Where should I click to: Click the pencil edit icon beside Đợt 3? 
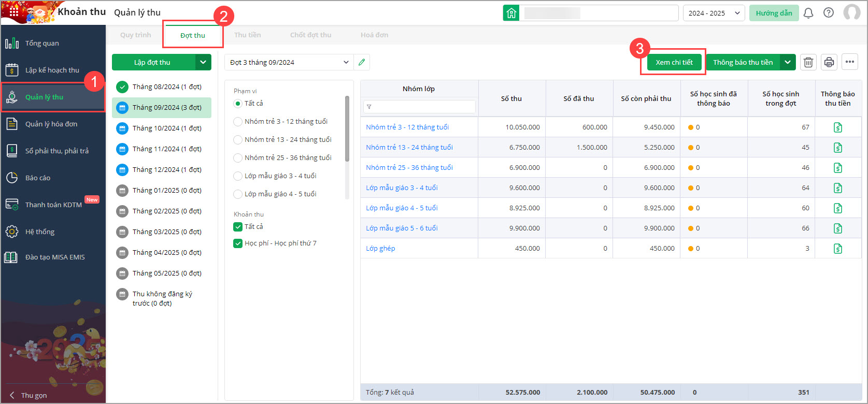click(362, 62)
